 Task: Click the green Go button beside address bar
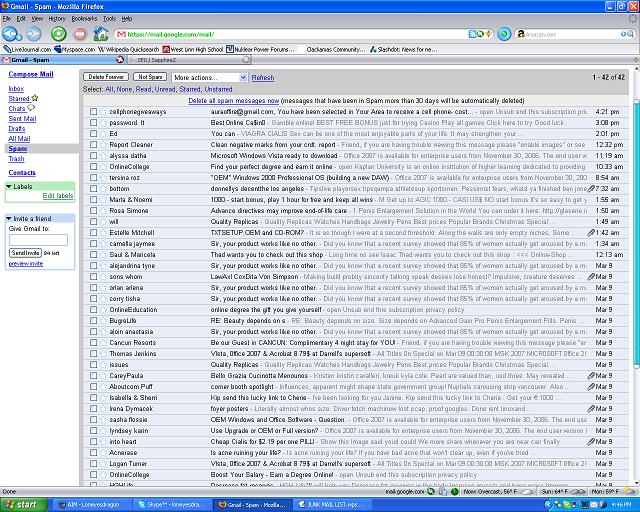point(504,34)
